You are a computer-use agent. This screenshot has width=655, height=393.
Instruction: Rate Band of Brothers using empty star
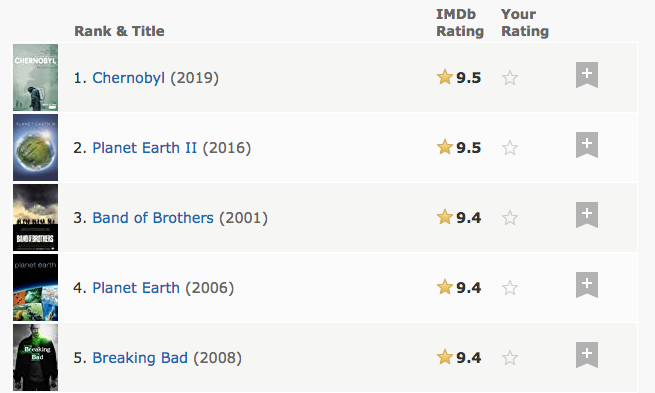[510, 218]
